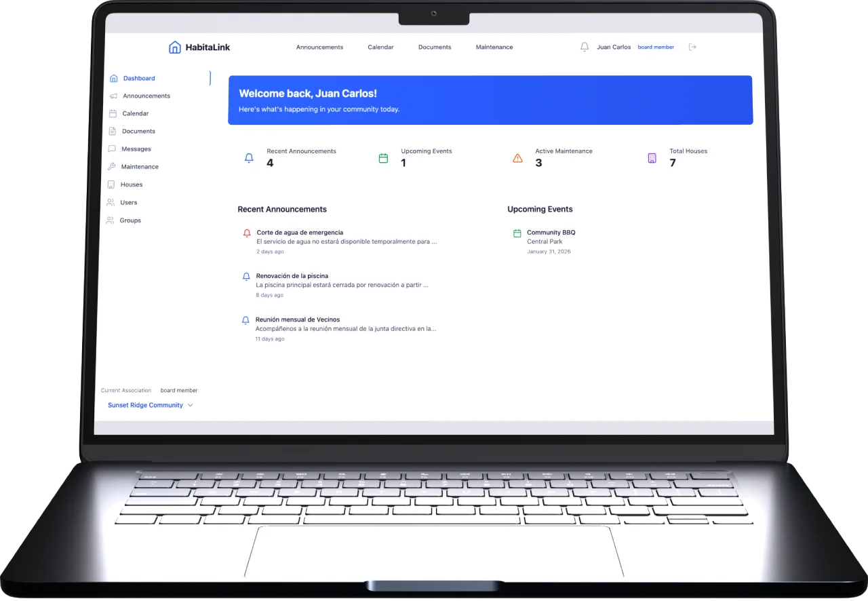The width and height of the screenshot is (868, 601).
Task: Click the notification bell icon in header
Action: [585, 47]
